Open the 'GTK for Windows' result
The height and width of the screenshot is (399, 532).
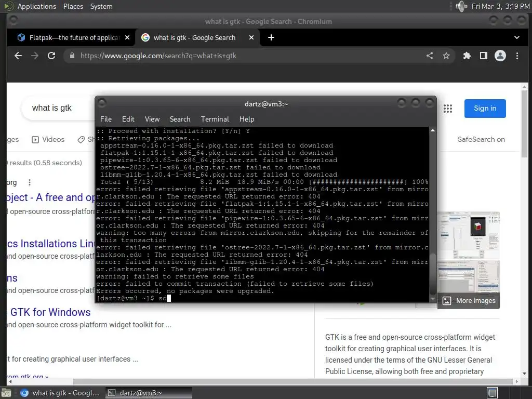pos(50,312)
